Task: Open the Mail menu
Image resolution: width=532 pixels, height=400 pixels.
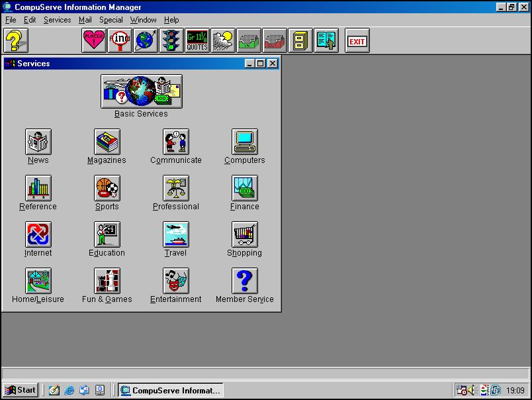Action: (x=85, y=20)
